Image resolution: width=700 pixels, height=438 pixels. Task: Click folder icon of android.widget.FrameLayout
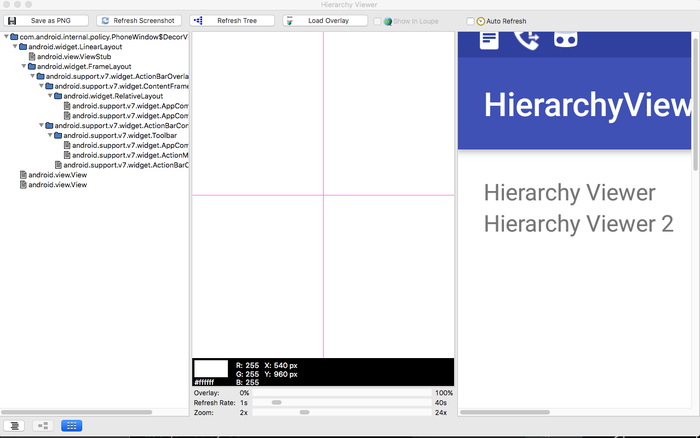click(x=32, y=66)
